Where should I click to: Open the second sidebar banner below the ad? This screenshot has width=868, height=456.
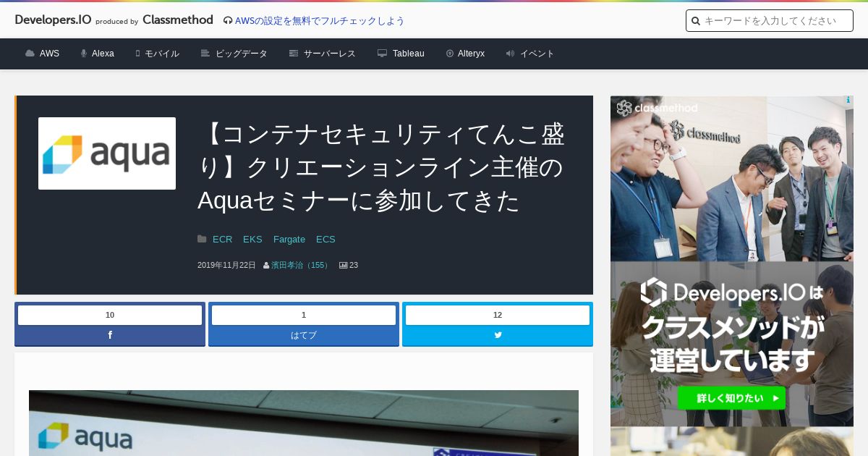click(x=732, y=442)
